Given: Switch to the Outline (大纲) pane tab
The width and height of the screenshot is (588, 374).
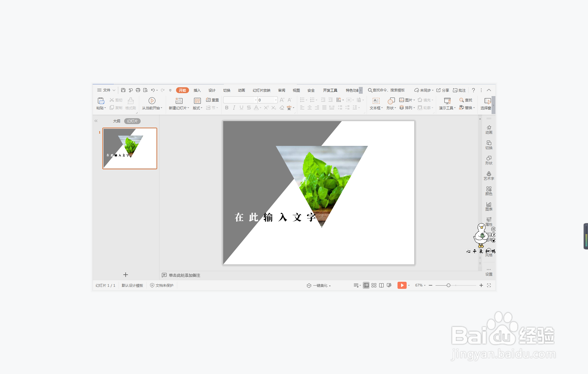Looking at the screenshot, I should coord(116,121).
